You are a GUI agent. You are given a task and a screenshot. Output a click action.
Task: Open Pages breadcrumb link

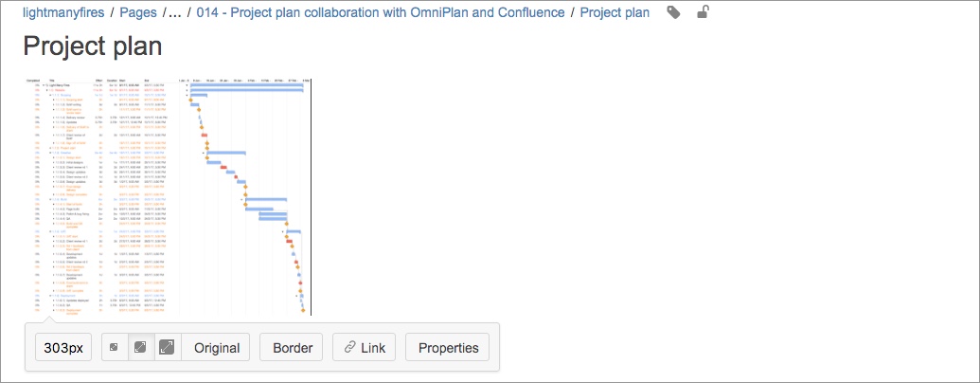(138, 12)
